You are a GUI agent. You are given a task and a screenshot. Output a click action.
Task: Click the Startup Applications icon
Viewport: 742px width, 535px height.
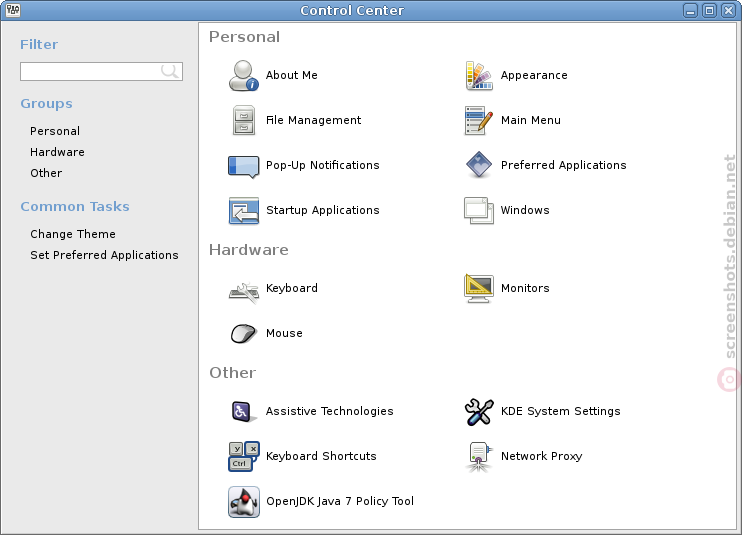[244, 210]
